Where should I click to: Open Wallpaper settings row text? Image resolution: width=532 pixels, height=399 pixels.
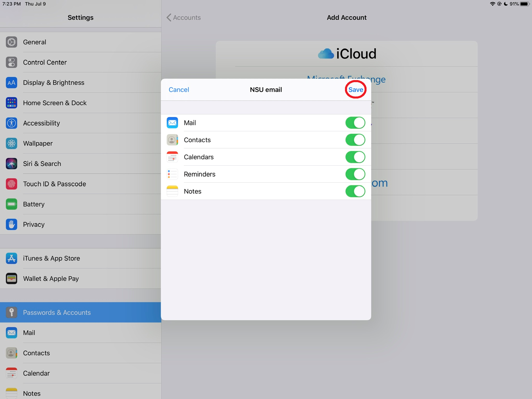click(x=38, y=143)
